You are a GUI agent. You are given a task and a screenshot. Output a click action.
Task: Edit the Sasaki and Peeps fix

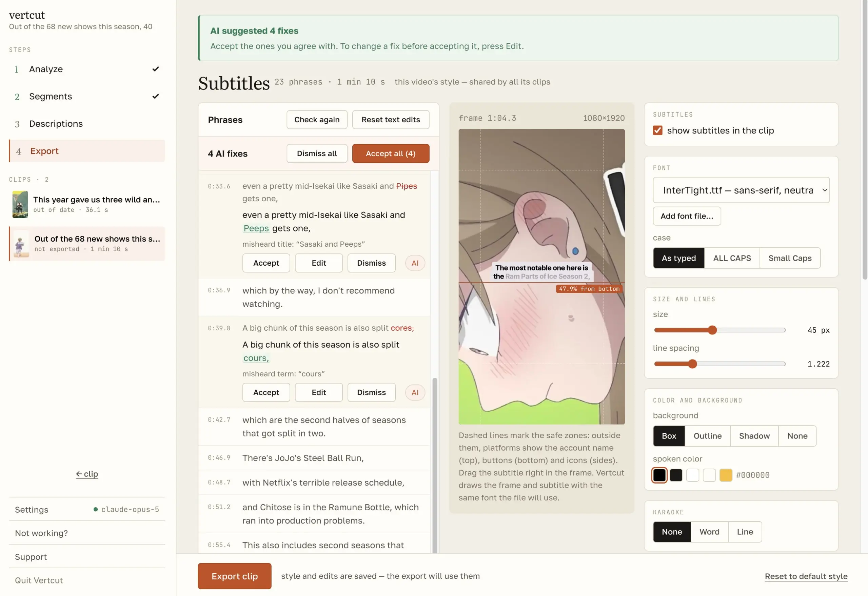(x=318, y=263)
